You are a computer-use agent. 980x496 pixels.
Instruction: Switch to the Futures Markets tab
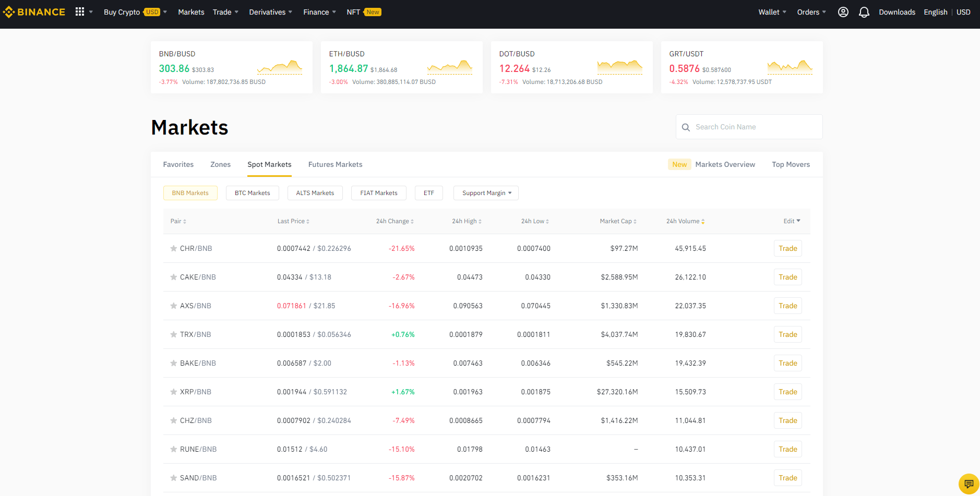[x=335, y=164]
